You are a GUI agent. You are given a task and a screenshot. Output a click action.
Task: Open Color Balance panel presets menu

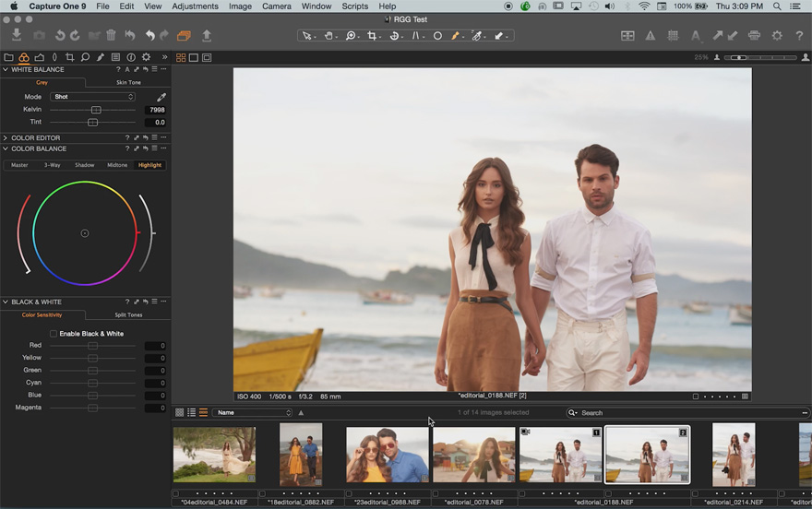pyautogui.click(x=154, y=148)
